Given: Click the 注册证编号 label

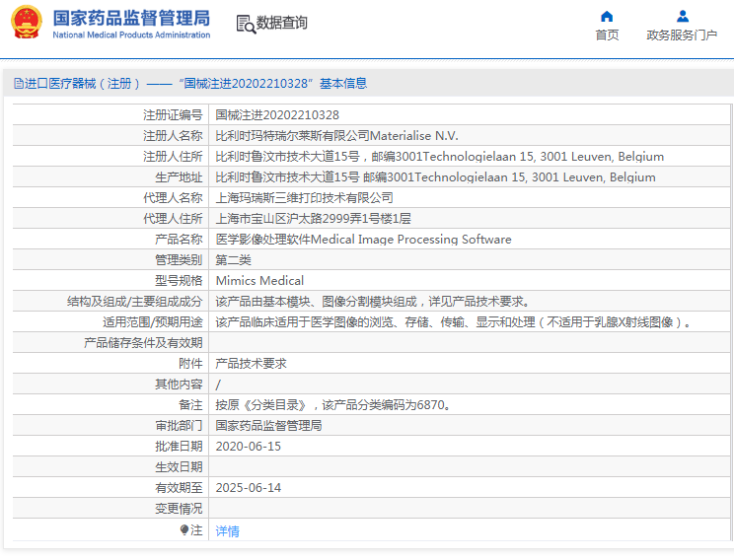Looking at the screenshot, I should pyautogui.click(x=173, y=115).
